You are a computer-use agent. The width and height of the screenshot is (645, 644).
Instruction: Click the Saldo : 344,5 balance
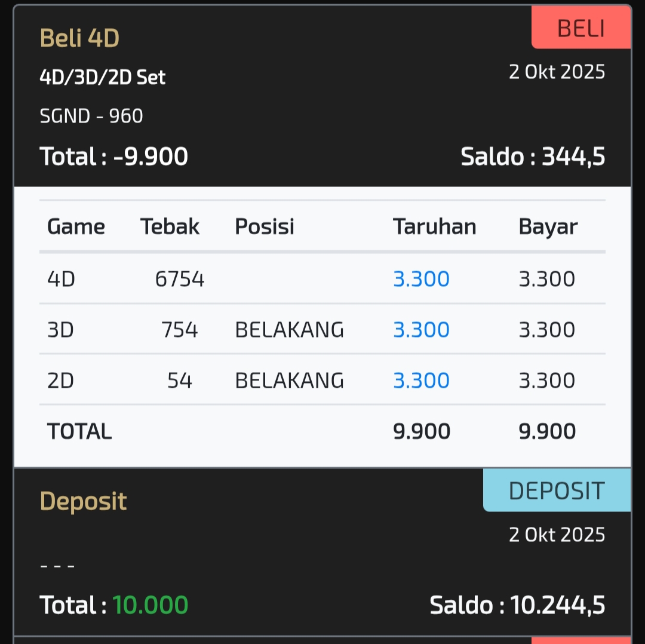533,157
